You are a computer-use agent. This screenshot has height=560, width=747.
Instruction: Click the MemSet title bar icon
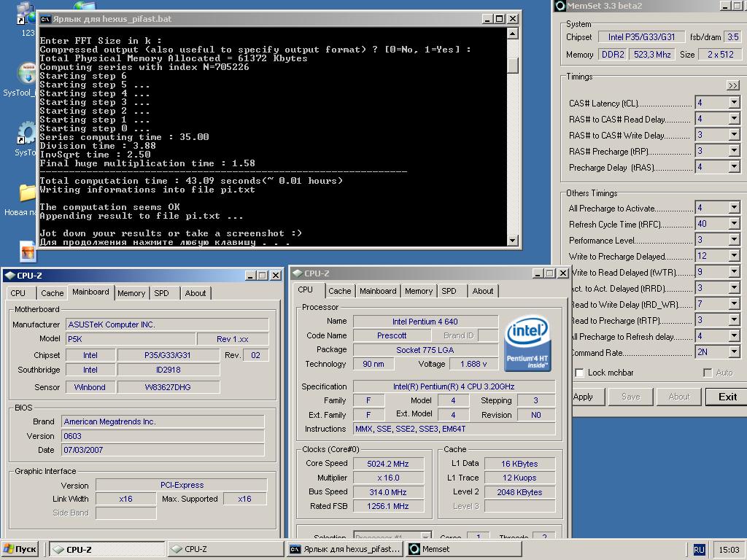tap(560, 6)
